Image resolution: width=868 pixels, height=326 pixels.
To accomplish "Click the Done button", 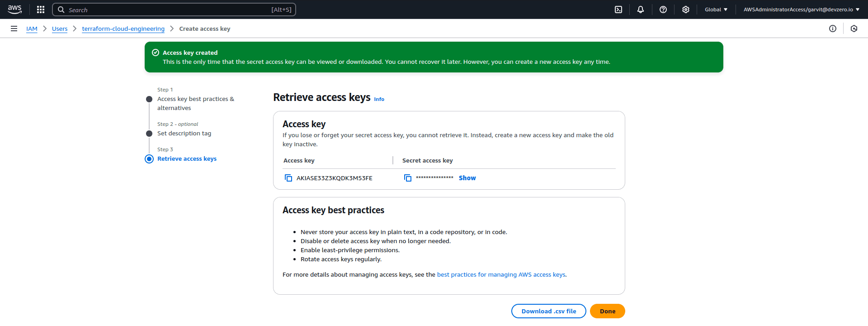I will [x=608, y=311].
